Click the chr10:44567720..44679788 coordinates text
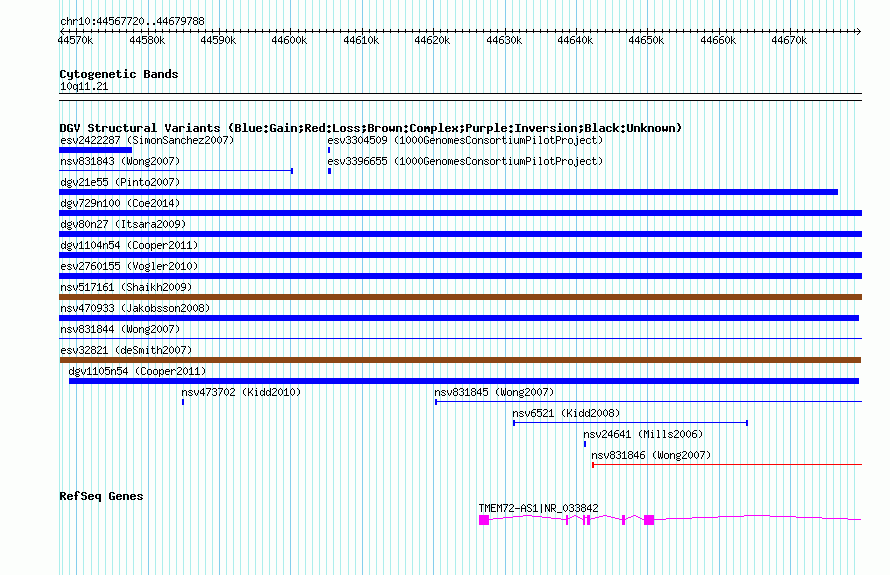The height and width of the screenshot is (575, 890). point(132,21)
